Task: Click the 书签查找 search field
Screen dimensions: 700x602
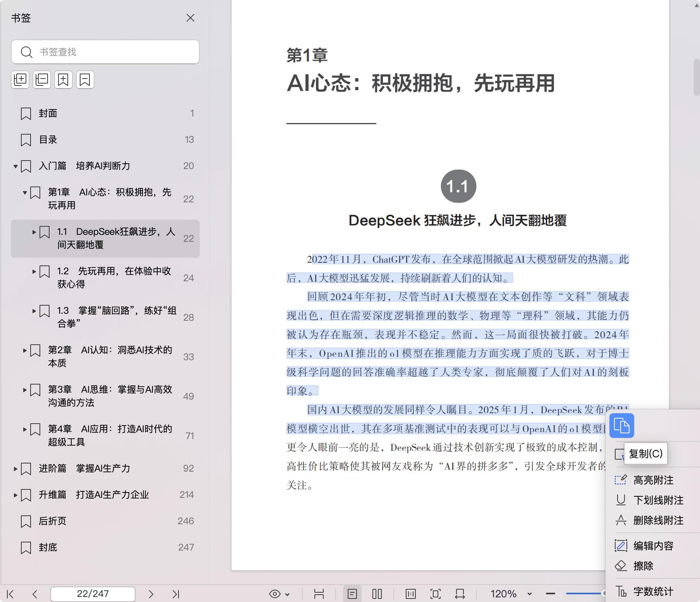Action: pyautogui.click(x=105, y=52)
